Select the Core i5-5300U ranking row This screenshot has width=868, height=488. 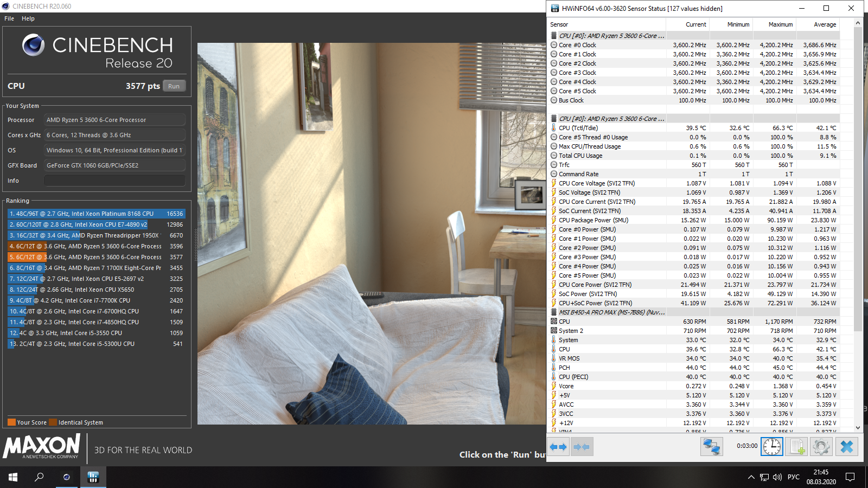pos(96,344)
